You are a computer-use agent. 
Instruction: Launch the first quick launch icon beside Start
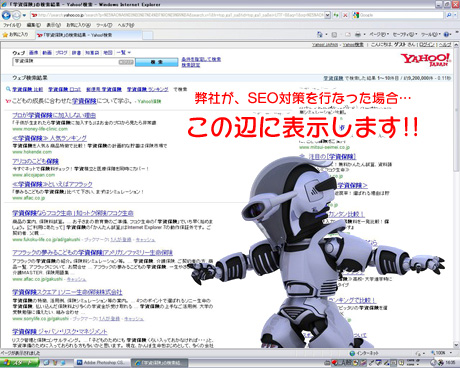[46, 363]
